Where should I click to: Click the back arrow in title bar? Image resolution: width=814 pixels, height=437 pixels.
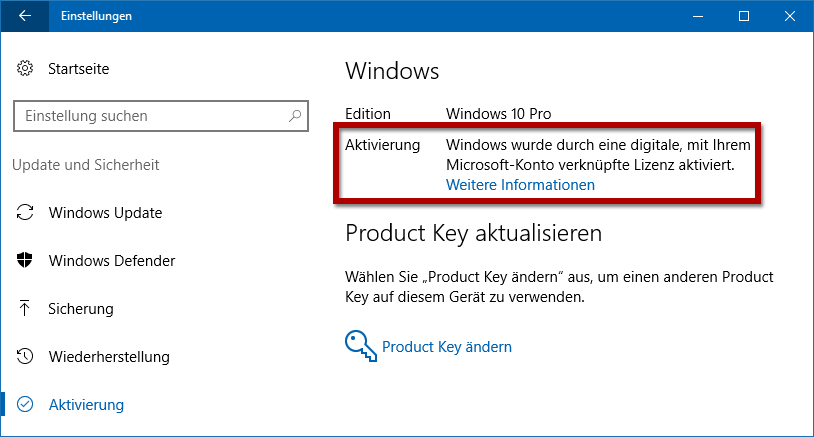point(24,16)
